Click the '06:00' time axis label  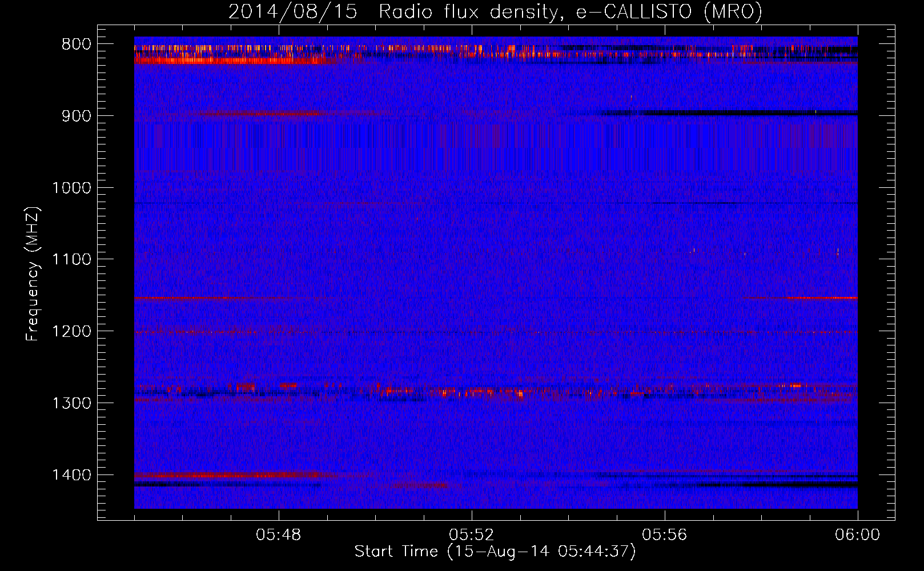click(858, 535)
